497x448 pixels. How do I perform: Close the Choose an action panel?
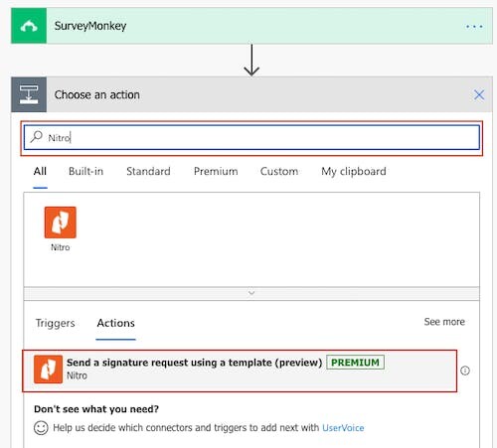pyautogui.click(x=479, y=95)
